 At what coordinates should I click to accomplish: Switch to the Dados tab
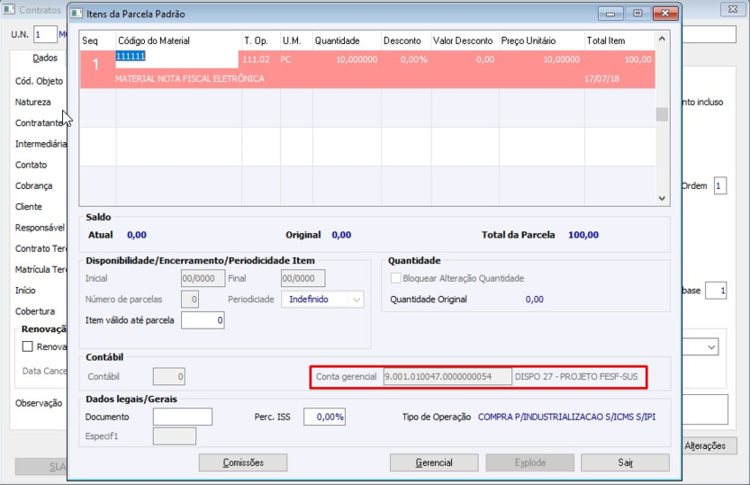point(44,58)
